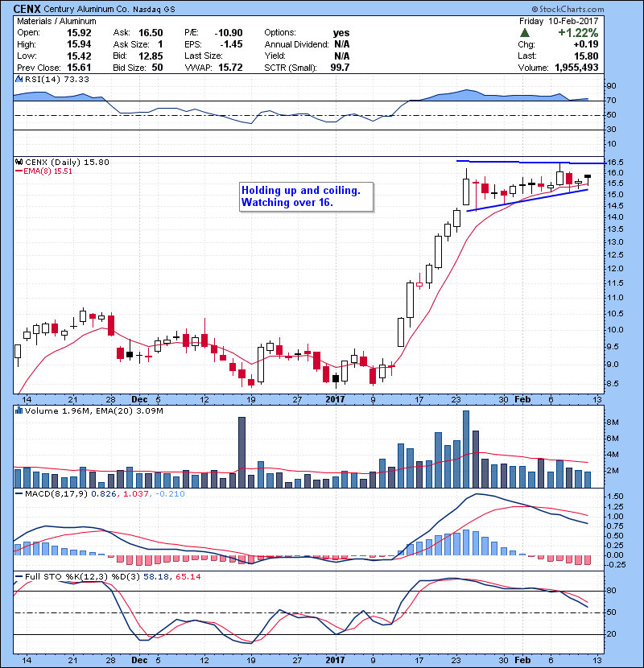Image resolution: width=644 pixels, height=668 pixels.
Task: Click the percent change +1.22%
Action: [578, 33]
